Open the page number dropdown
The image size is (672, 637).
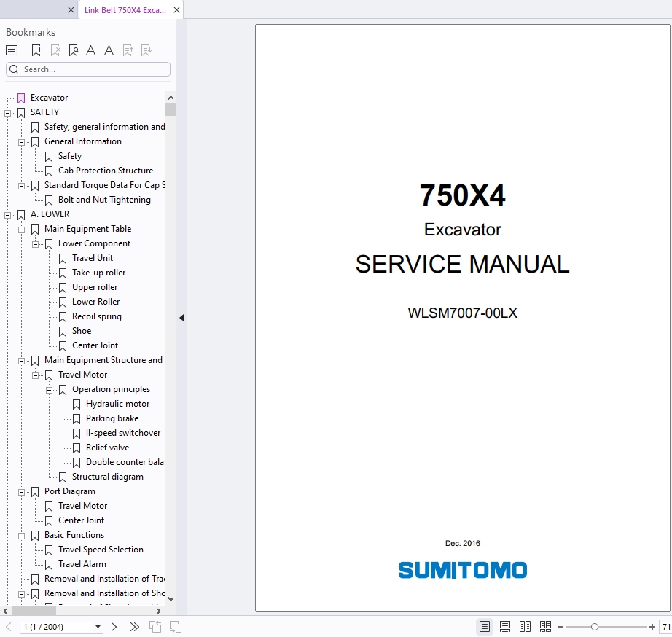click(98, 627)
